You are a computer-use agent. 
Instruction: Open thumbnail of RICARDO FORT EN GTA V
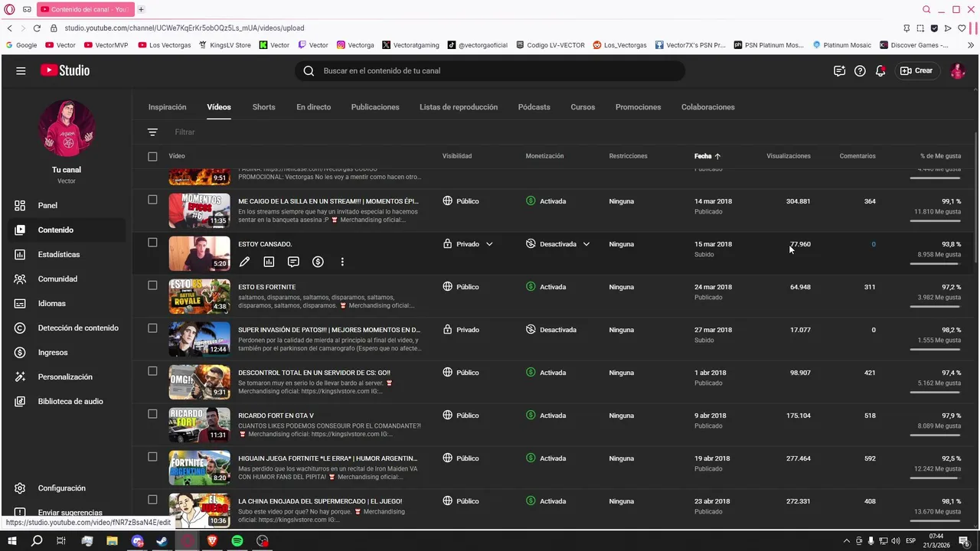[199, 425]
